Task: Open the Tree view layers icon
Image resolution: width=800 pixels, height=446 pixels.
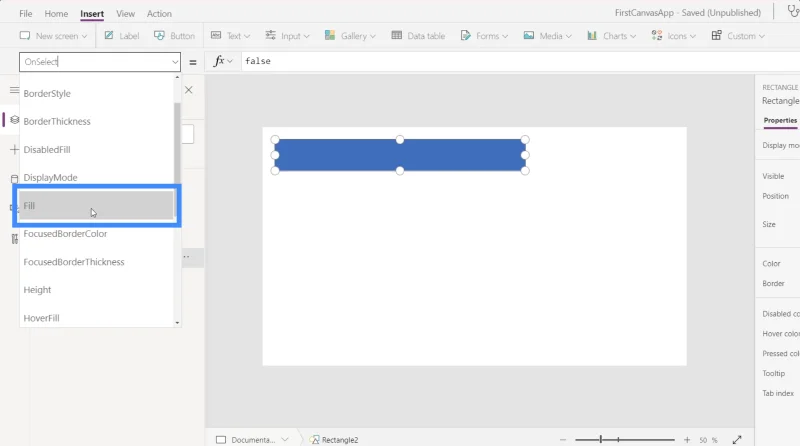Action: [14, 120]
